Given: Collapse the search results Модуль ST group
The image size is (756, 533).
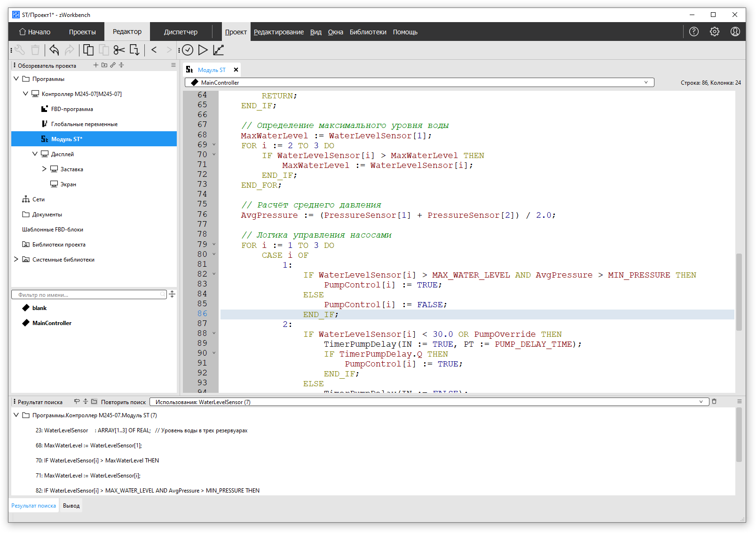Looking at the screenshot, I should [16, 415].
